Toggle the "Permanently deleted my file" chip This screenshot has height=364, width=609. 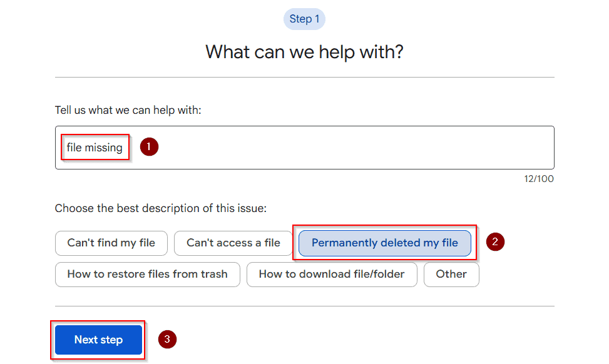tap(384, 243)
